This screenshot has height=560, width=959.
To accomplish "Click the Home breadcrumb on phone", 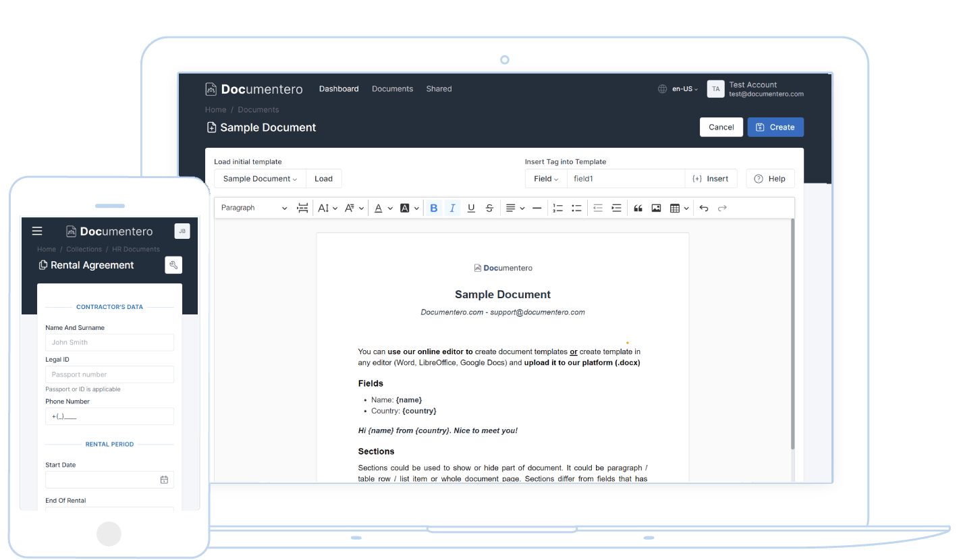I will point(47,249).
